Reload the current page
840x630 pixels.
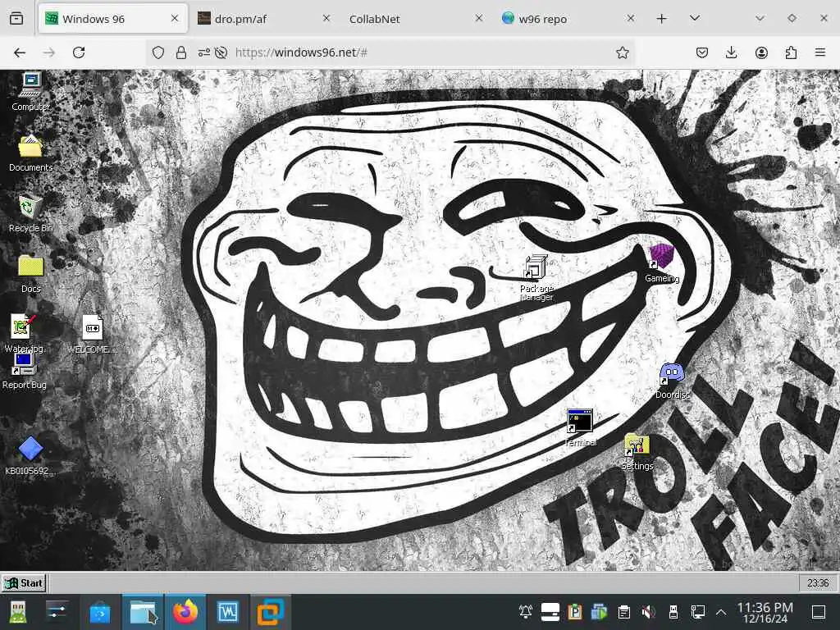[79, 52]
